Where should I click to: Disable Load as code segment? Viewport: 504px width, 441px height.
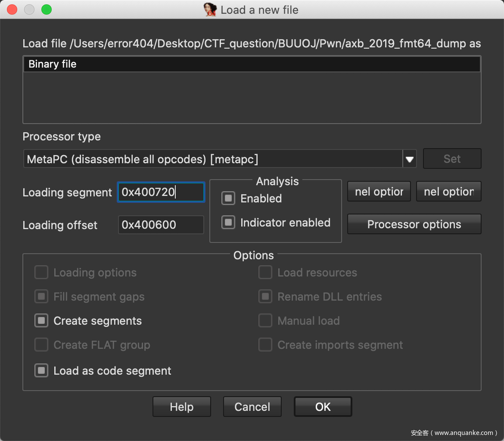point(41,371)
